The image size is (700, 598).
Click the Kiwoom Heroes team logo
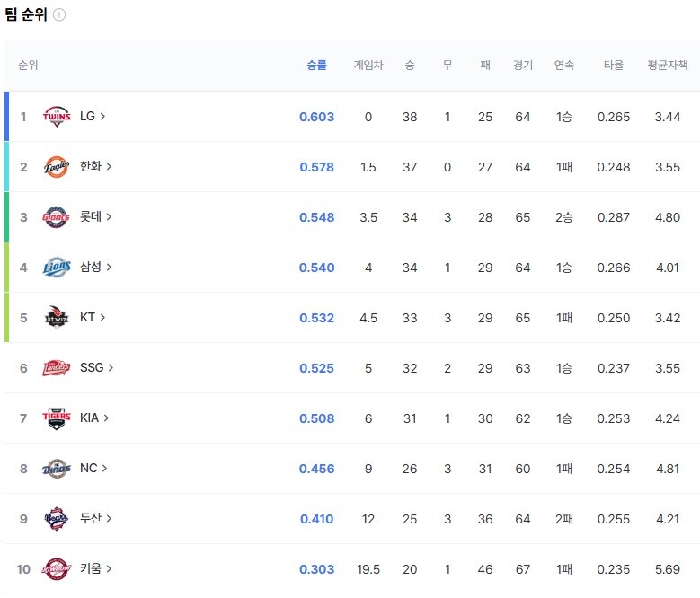tap(57, 569)
